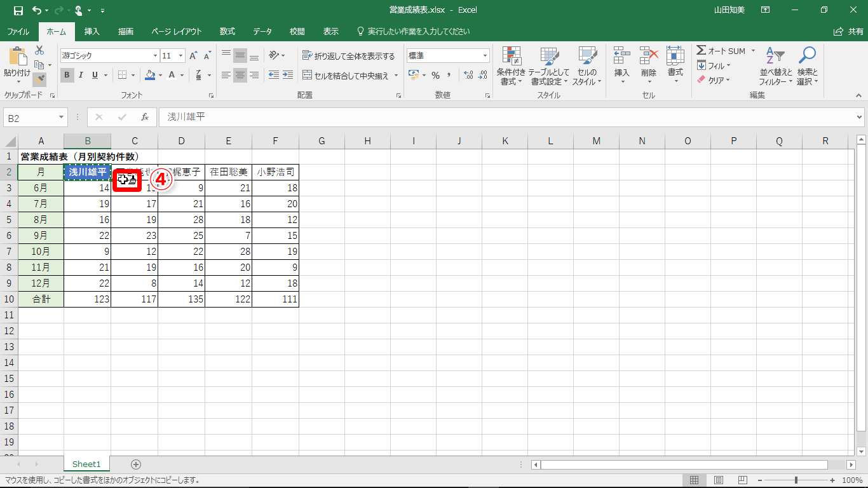Expand the formula bar with the chevron

860,117
